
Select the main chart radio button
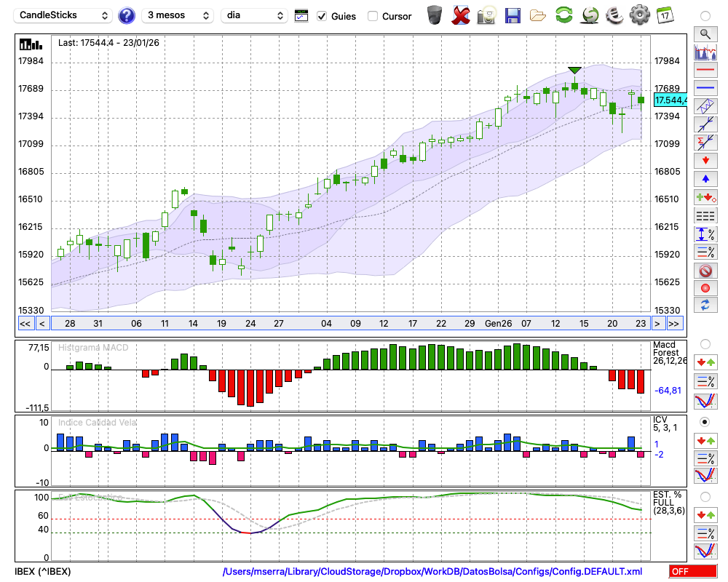click(705, 16)
